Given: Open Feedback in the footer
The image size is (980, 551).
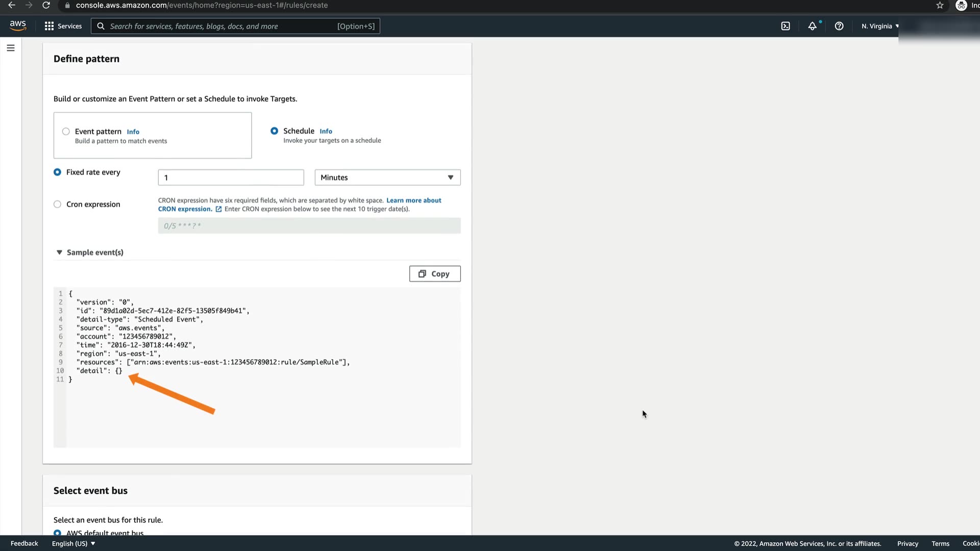Looking at the screenshot, I should [24, 543].
